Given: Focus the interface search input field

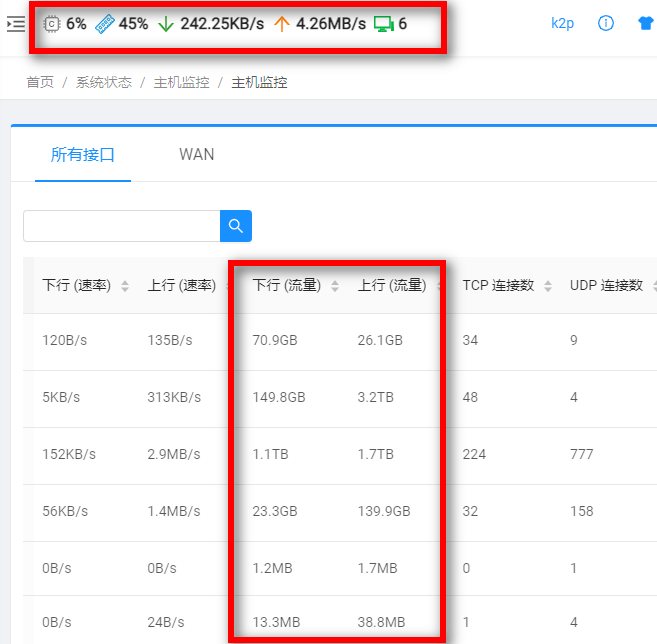Looking at the screenshot, I should click(x=121, y=226).
